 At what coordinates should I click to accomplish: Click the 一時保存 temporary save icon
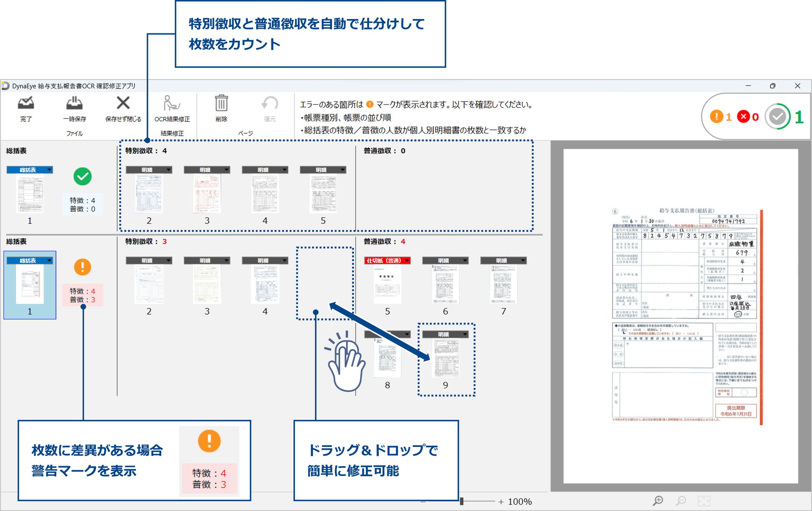click(x=75, y=104)
